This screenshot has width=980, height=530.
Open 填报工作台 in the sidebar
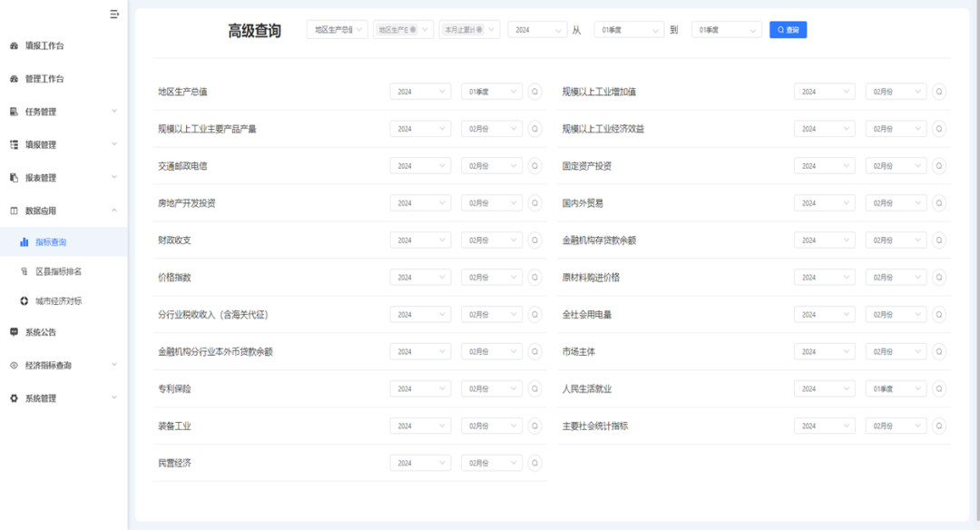44,45
